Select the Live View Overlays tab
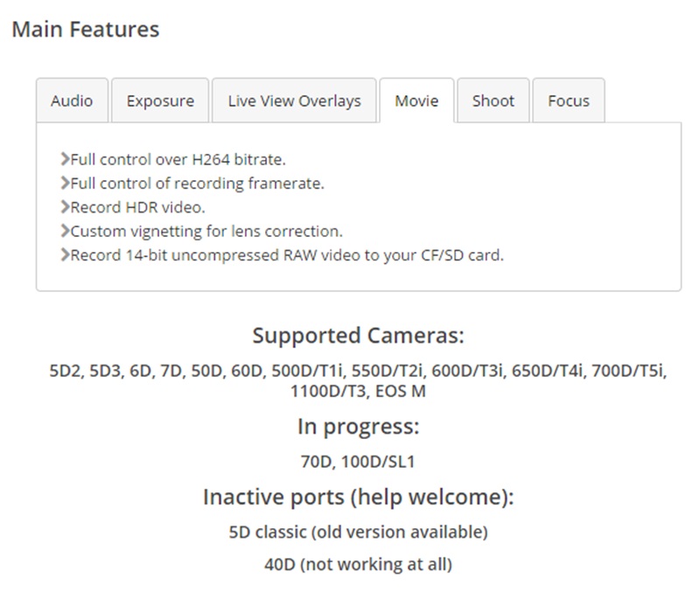This screenshot has height=592, width=700. 294,101
